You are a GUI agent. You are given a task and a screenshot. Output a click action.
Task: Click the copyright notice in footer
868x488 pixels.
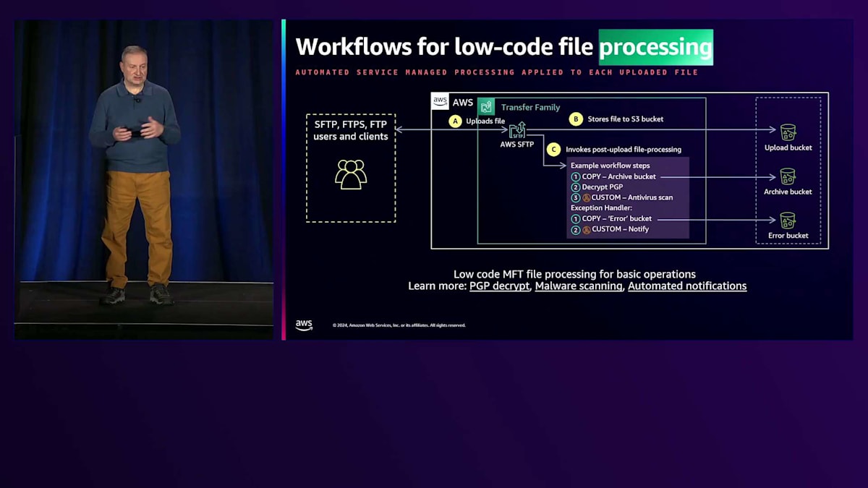(399, 325)
